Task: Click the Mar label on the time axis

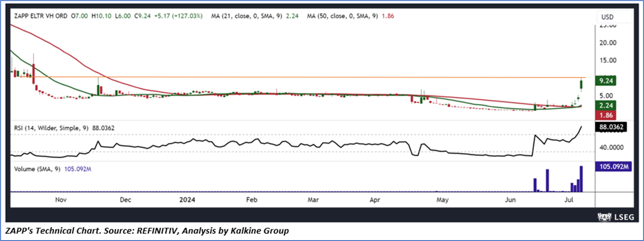Action: coord(313,200)
